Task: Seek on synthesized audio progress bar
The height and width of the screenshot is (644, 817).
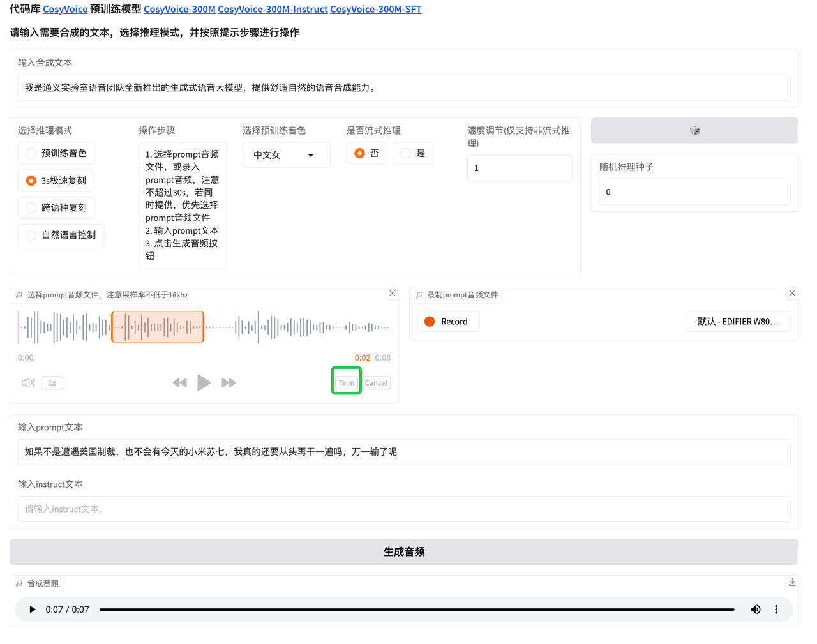Action: (416, 610)
